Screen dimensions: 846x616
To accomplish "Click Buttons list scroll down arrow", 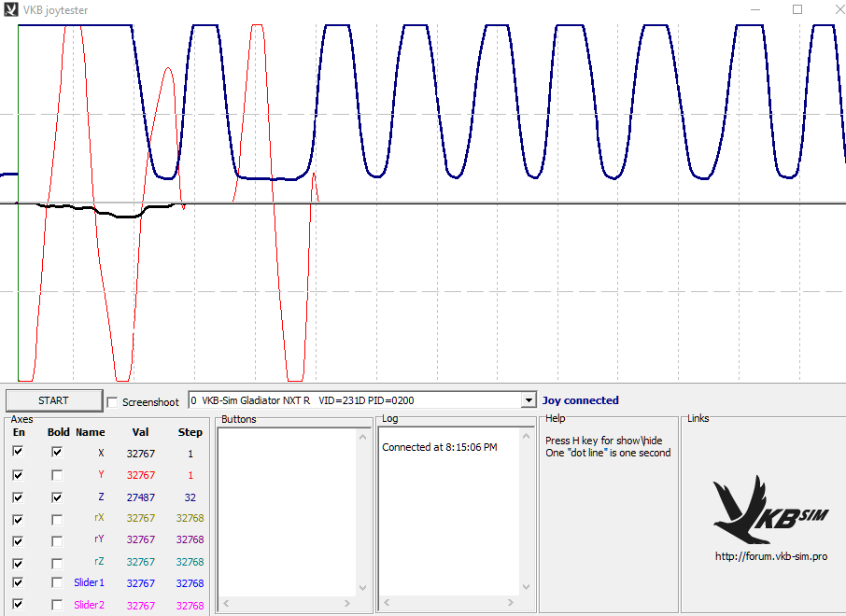I will pos(362,587).
